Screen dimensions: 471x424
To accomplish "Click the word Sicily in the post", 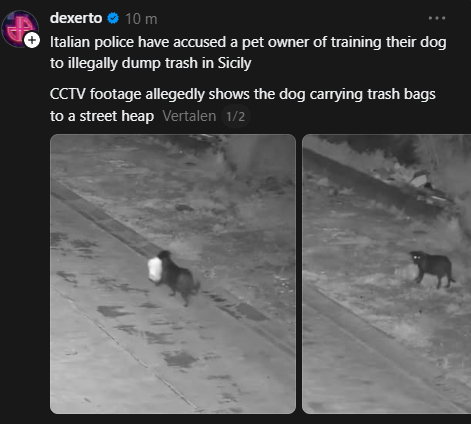I will click(x=234, y=63).
